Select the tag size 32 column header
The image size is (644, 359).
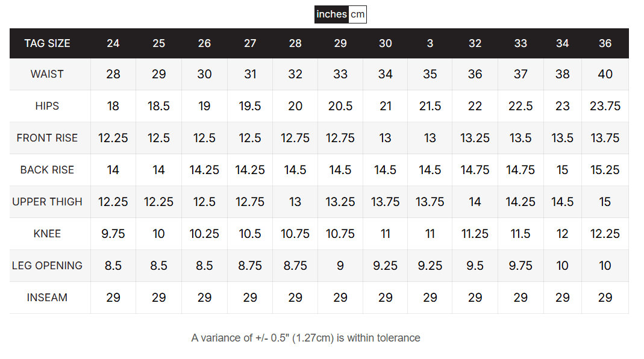(475, 43)
